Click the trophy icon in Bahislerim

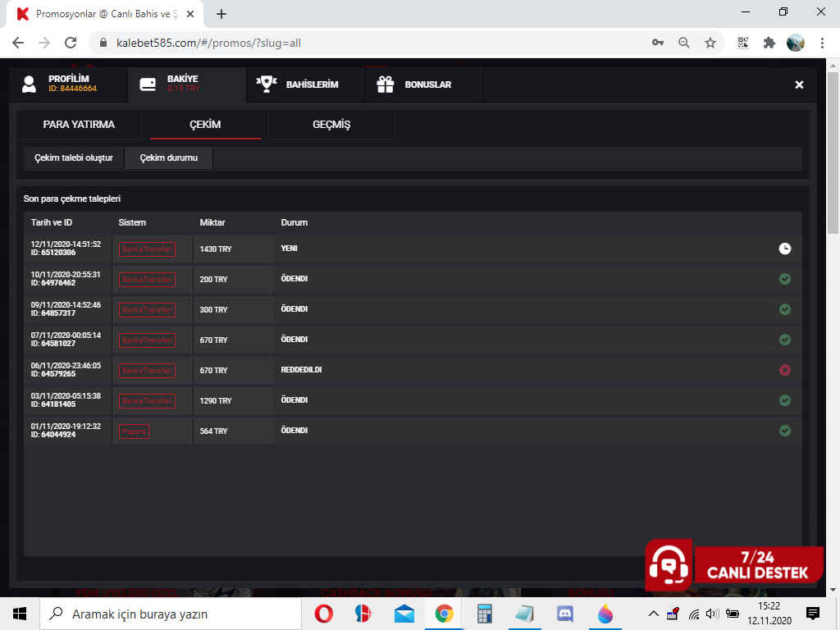tap(267, 84)
